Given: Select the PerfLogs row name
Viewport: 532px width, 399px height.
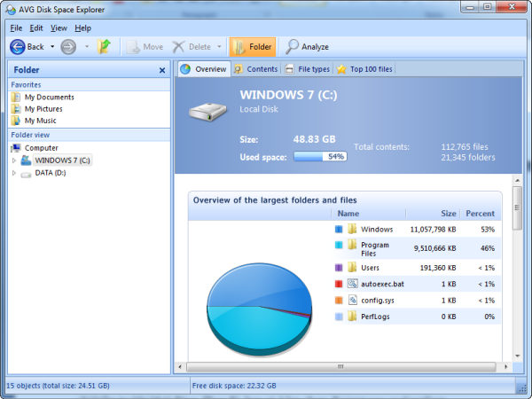Looking at the screenshot, I should (x=375, y=317).
